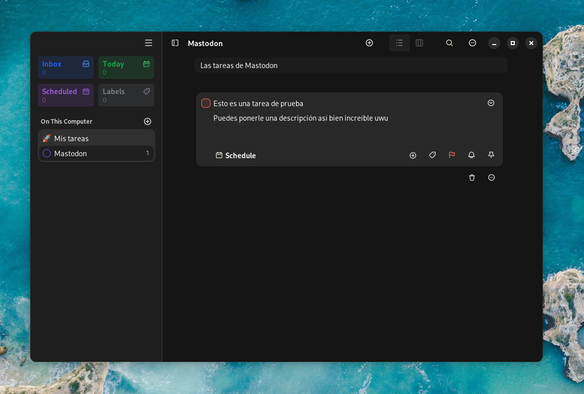
Task: Click the Mastodon project color circle
Action: (x=47, y=153)
